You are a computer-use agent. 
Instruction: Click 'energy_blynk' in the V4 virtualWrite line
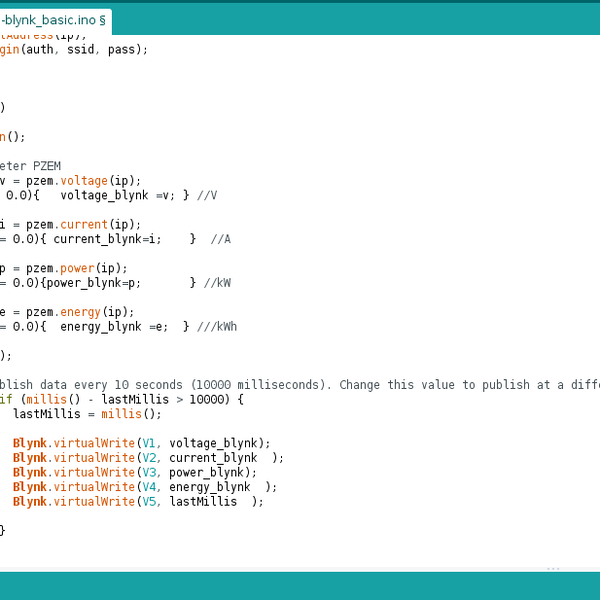210,487
